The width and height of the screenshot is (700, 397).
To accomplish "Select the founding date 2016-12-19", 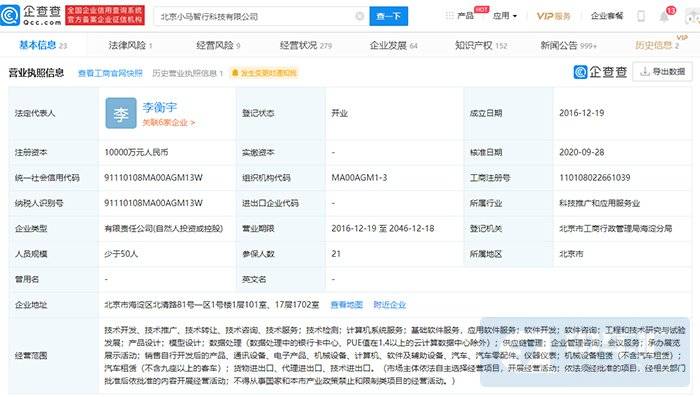I will click(x=582, y=113).
